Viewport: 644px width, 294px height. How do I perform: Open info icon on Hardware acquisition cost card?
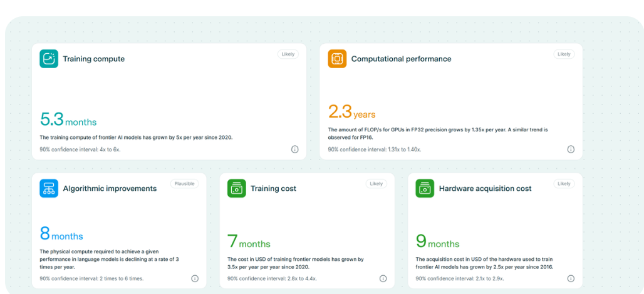pos(571,278)
